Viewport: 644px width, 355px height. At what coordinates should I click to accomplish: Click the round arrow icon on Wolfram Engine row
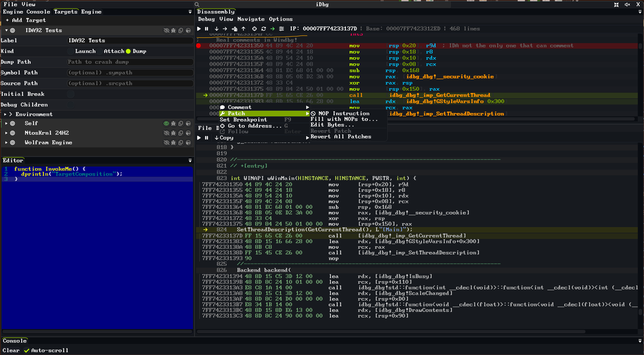[188, 142]
